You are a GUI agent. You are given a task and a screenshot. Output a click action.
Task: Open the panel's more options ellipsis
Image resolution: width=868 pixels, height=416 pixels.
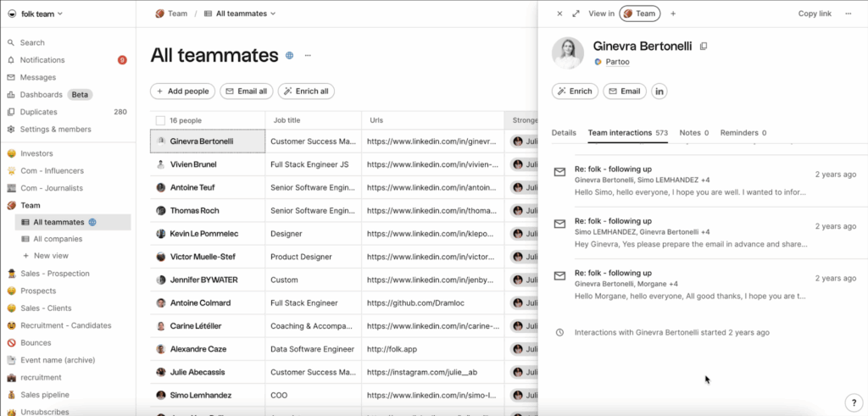pos(849,14)
